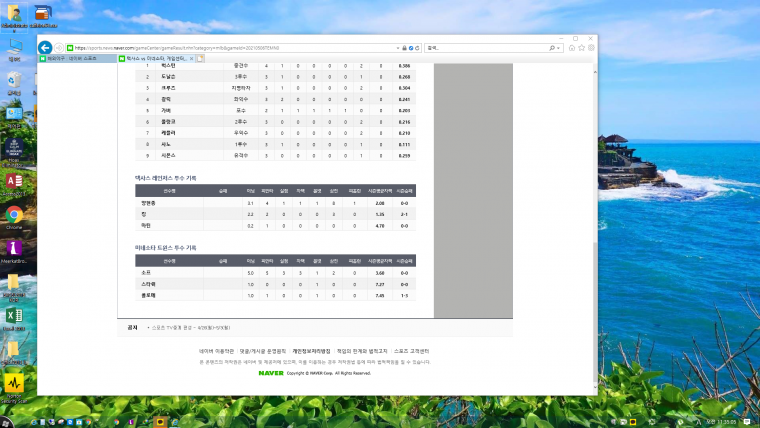Open the Naver terms of use footer link
Image resolution: width=760 pixels, height=428 pixels.
click(217, 351)
